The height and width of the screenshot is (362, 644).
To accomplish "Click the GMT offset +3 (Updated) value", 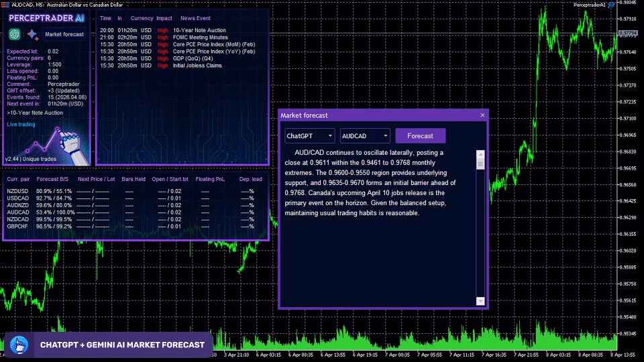I will (64, 90).
